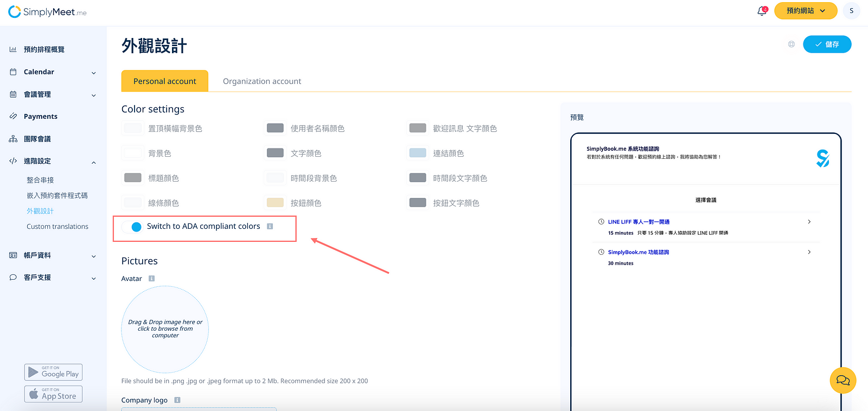Click the Avatar image upload circle
This screenshot has height=411, width=868.
pos(165,329)
